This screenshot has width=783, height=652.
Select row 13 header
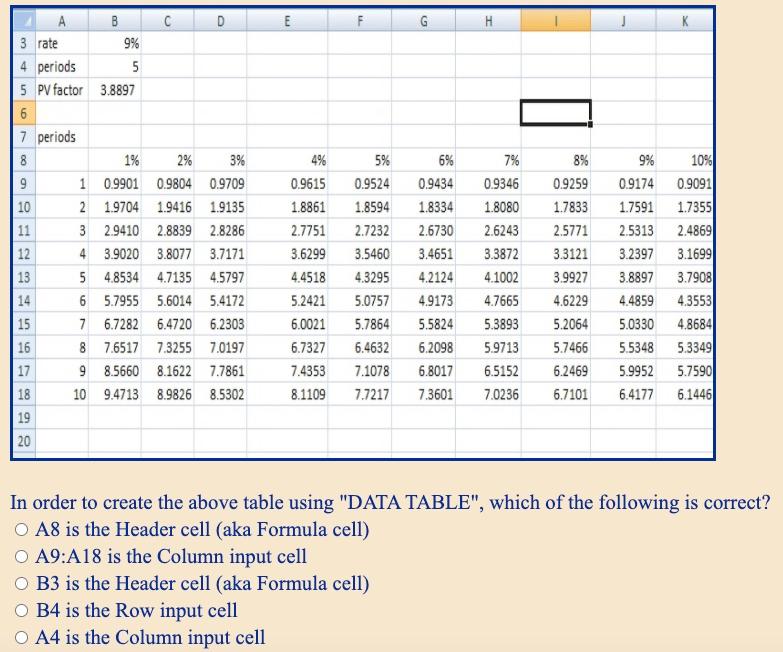click(x=23, y=277)
